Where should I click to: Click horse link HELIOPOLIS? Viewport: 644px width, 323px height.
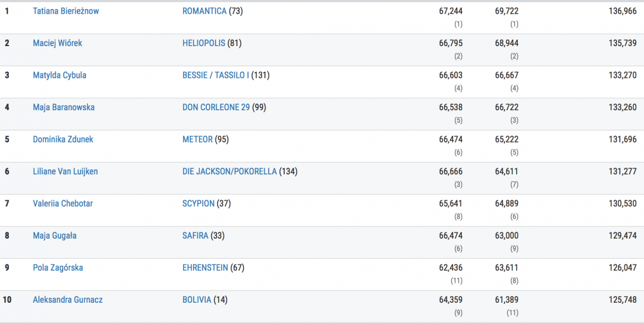[204, 43]
